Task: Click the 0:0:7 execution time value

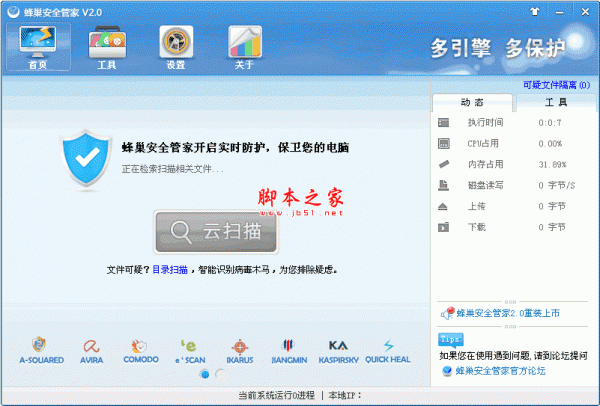Action: [x=550, y=123]
